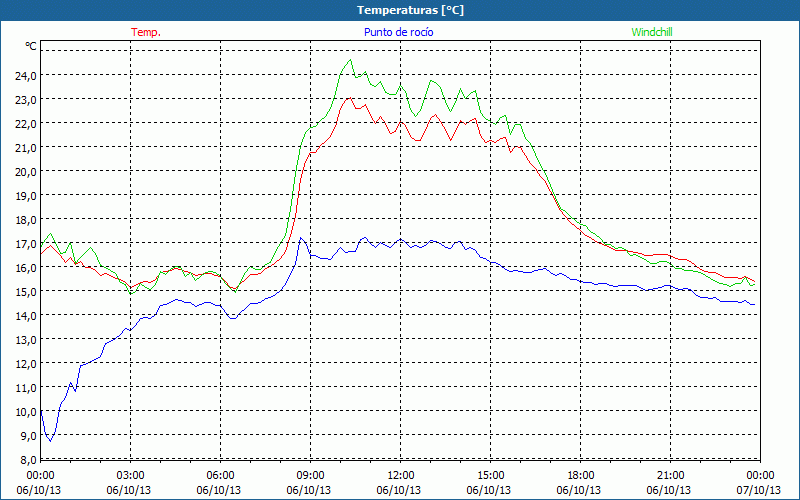Click the 12:00 time label

pyautogui.click(x=401, y=476)
